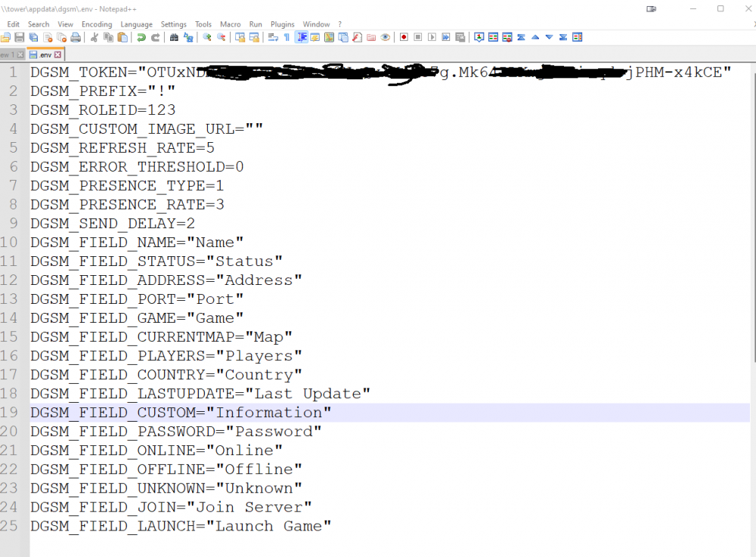
Task: Click the Zoom Out magnifier icon
Action: click(222, 38)
